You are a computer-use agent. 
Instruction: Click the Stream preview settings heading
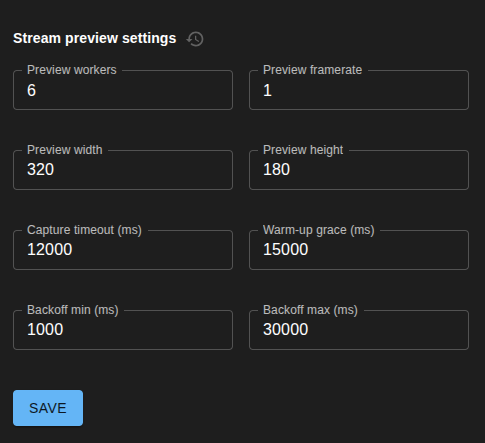pos(95,38)
